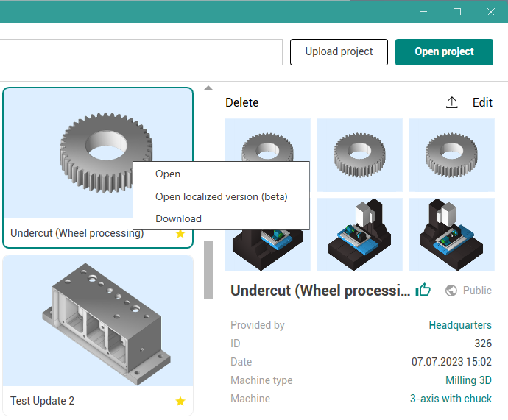This screenshot has height=420, width=508.
Task: Open the 3-axis with chuck link
Action: pyautogui.click(x=451, y=399)
